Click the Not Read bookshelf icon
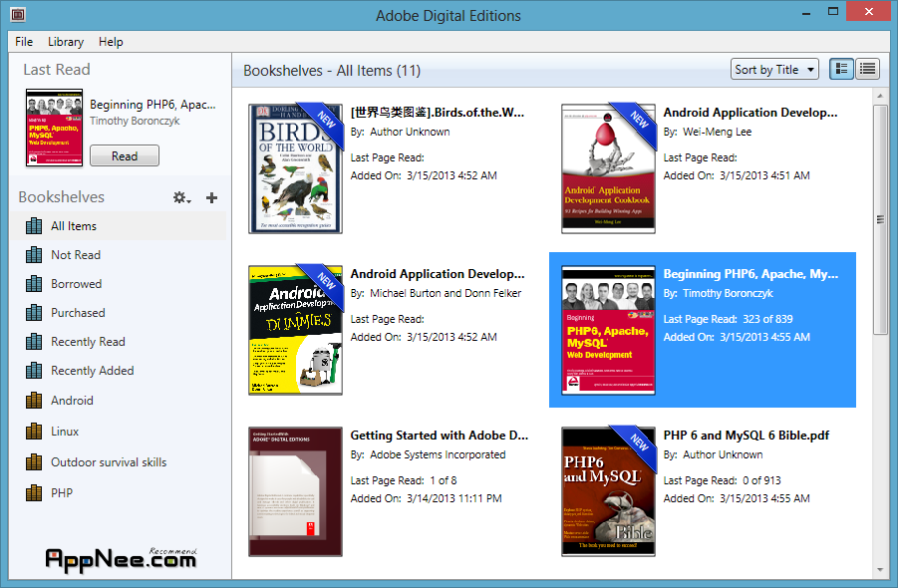The height and width of the screenshot is (588, 898). (x=34, y=254)
